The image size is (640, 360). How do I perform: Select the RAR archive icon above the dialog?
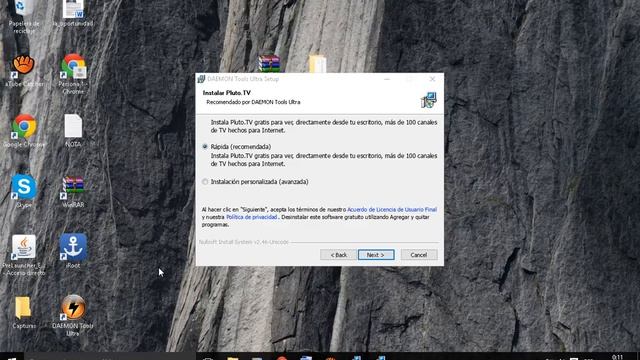pyautogui.click(x=269, y=64)
